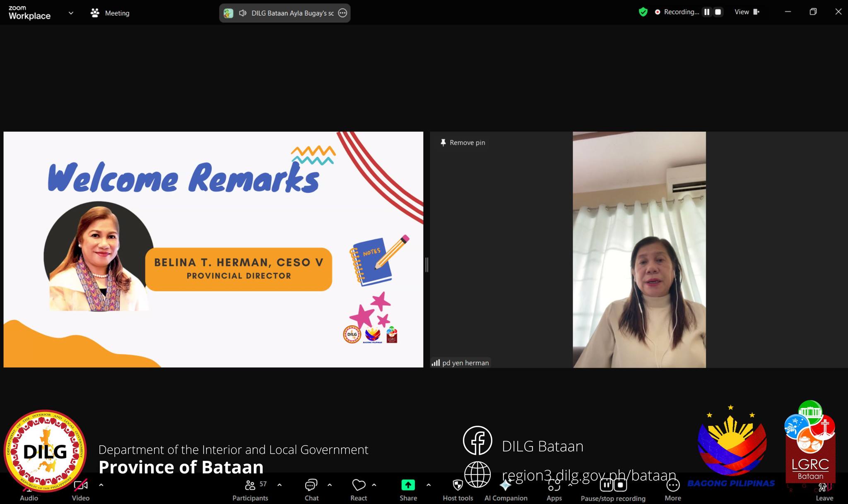Open the View layout menu
Viewport: 848px width, 504px height.
tap(747, 12)
